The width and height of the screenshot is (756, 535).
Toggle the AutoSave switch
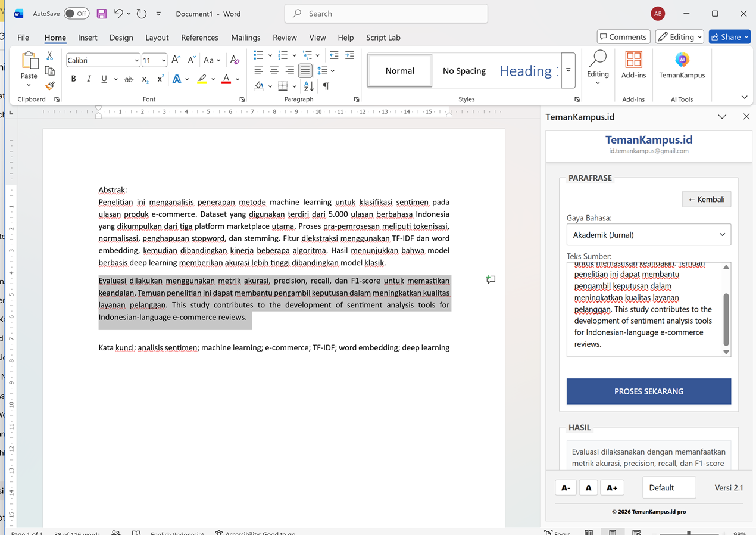(76, 14)
